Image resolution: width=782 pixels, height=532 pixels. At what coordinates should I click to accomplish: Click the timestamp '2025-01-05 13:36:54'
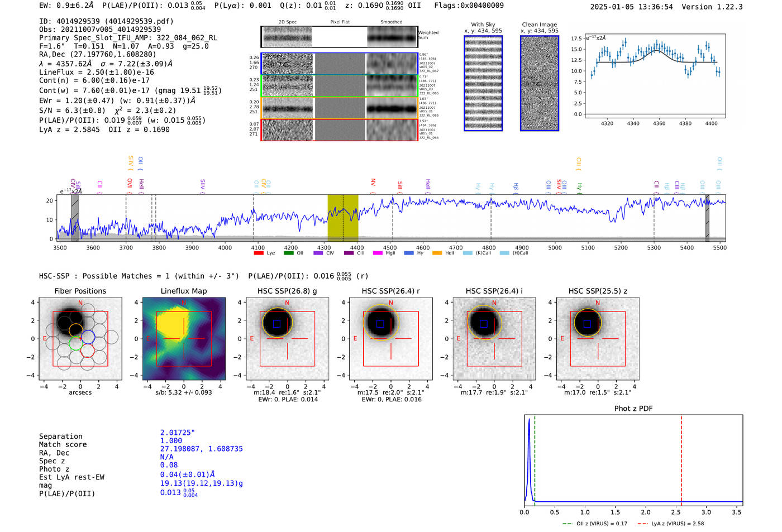click(x=631, y=7)
